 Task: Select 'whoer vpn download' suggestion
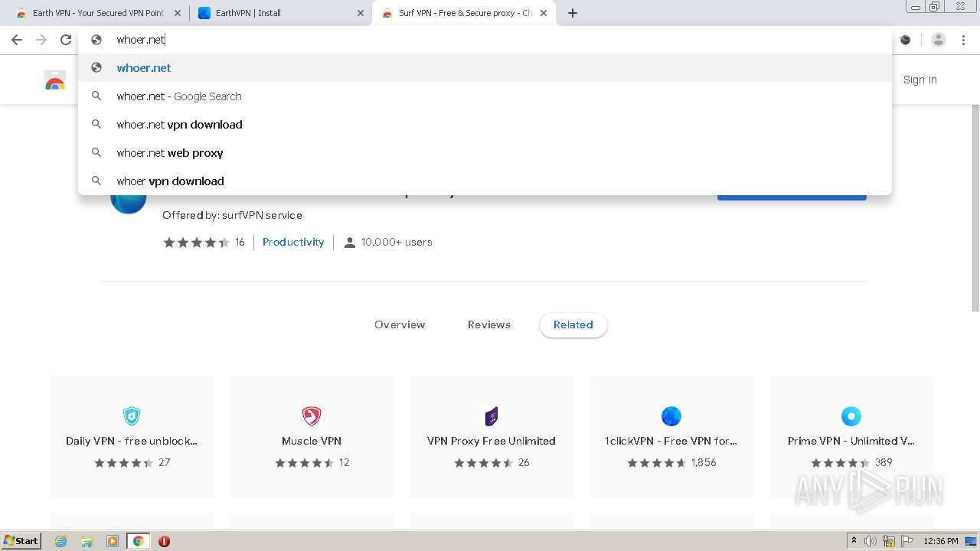coord(485,181)
